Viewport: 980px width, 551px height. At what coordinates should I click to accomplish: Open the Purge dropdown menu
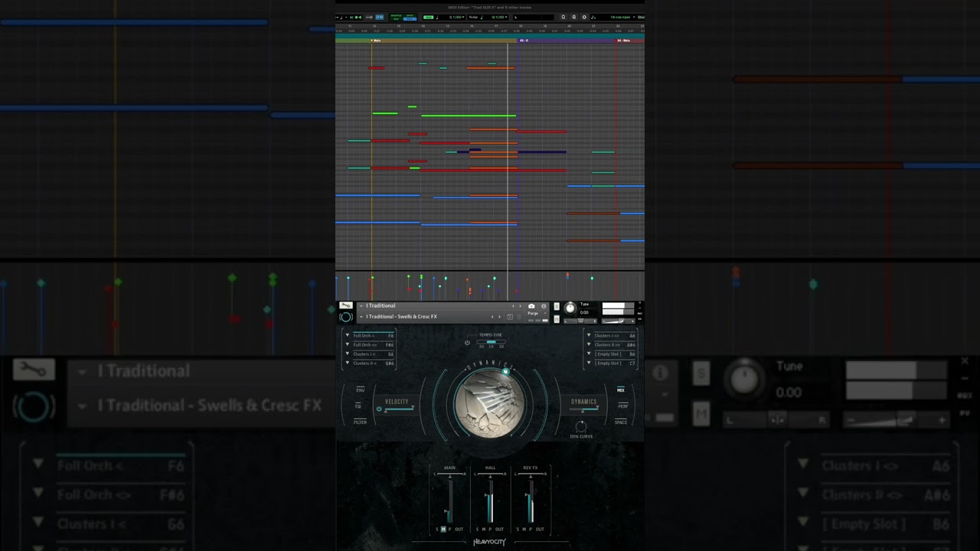coord(545,313)
